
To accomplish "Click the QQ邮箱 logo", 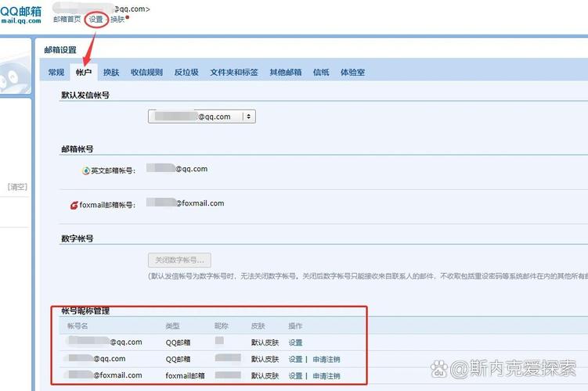I will (x=21, y=15).
